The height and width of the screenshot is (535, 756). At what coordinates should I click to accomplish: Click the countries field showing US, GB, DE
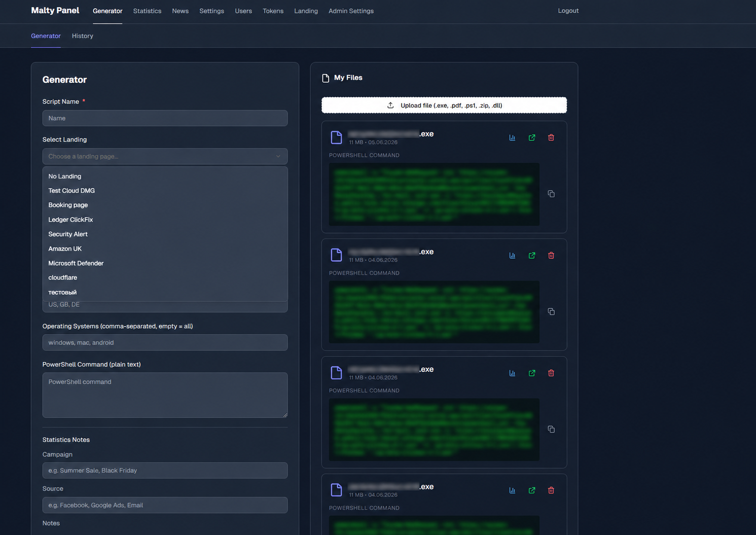pos(165,305)
